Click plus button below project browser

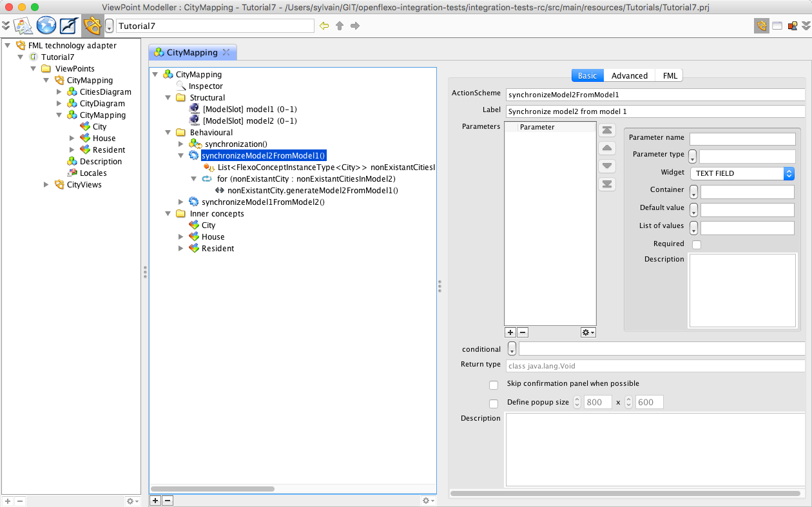[8, 501]
